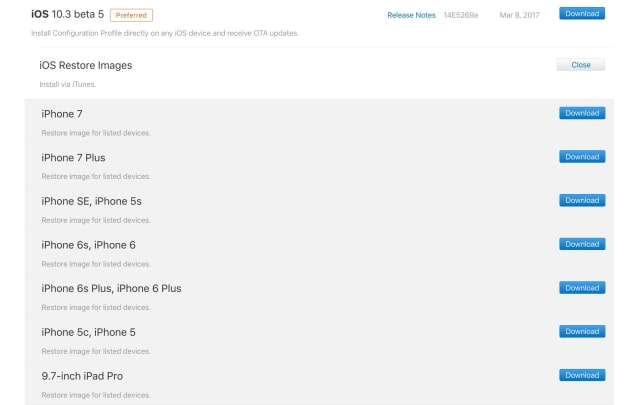Select the 'iPhone 6s Plus, iPhone 6 Plus' title
Image resolution: width=640 pixels, height=405 pixels.
[x=111, y=288]
